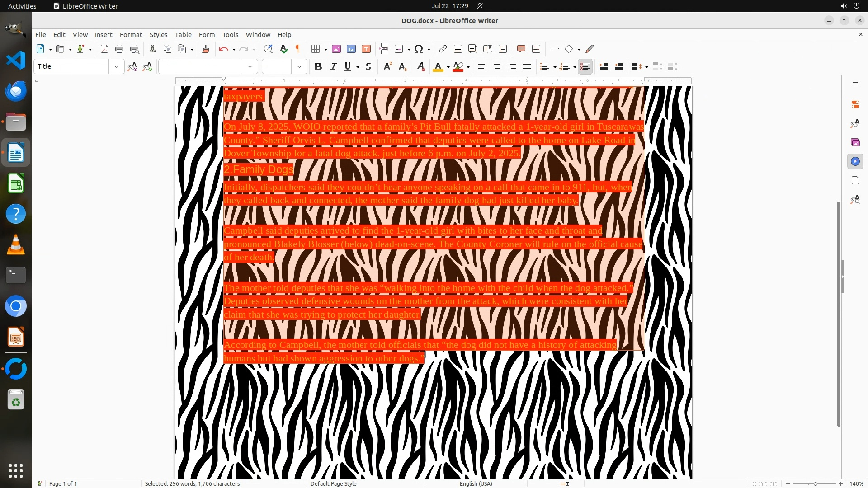Expand the font size dropdown
Image resolution: width=868 pixels, height=488 pixels.
point(299,67)
